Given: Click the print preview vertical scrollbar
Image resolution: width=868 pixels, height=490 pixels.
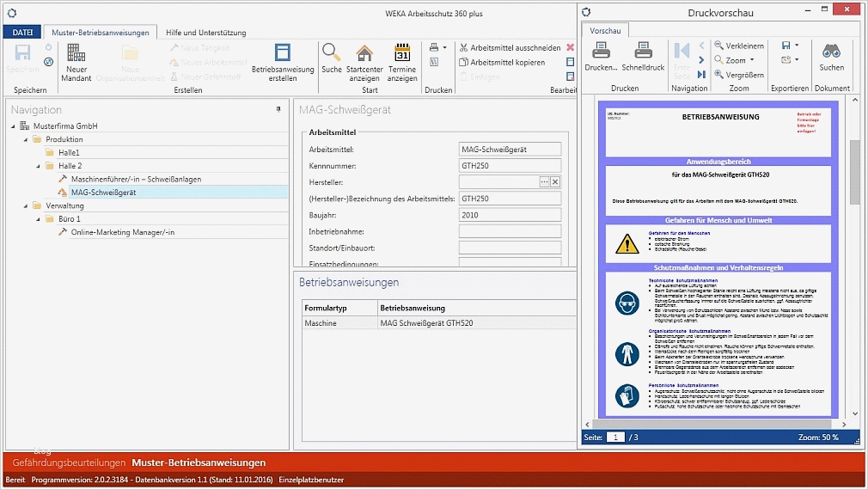Looking at the screenshot, I should tap(855, 172).
